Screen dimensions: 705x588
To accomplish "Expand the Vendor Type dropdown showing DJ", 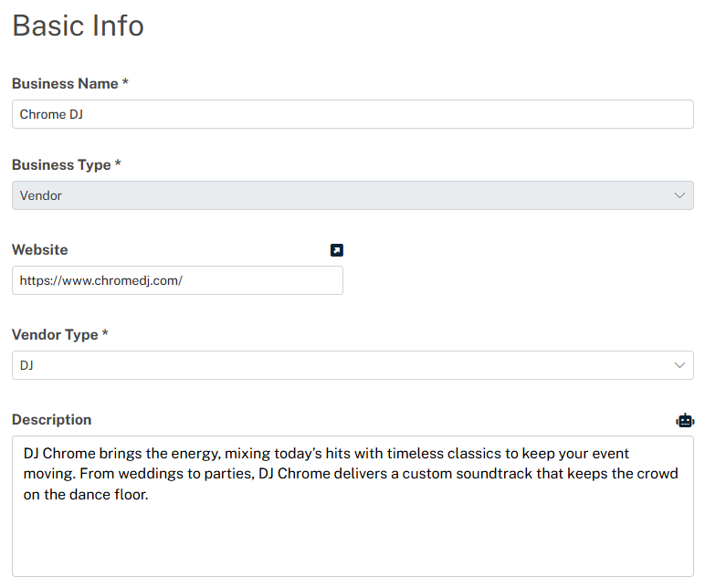I will tap(352, 365).
